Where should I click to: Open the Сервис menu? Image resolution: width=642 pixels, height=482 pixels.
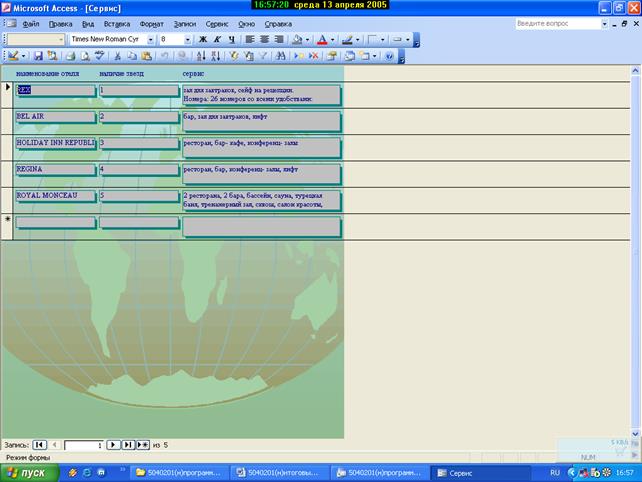click(217, 24)
